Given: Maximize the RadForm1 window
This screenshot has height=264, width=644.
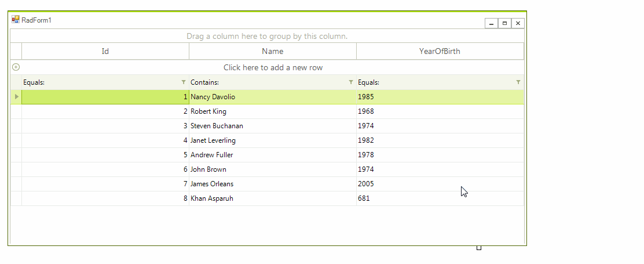Looking at the screenshot, I should (x=504, y=23).
